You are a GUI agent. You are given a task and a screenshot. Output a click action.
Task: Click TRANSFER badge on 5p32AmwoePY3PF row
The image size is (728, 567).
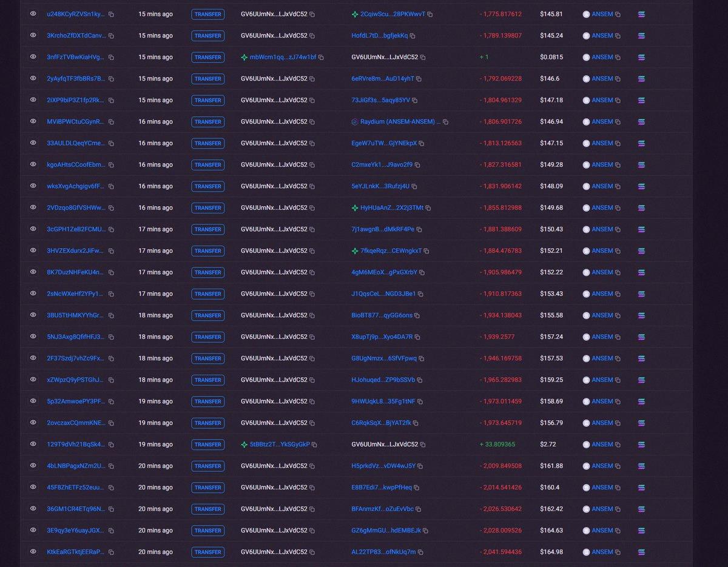[x=207, y=401]
